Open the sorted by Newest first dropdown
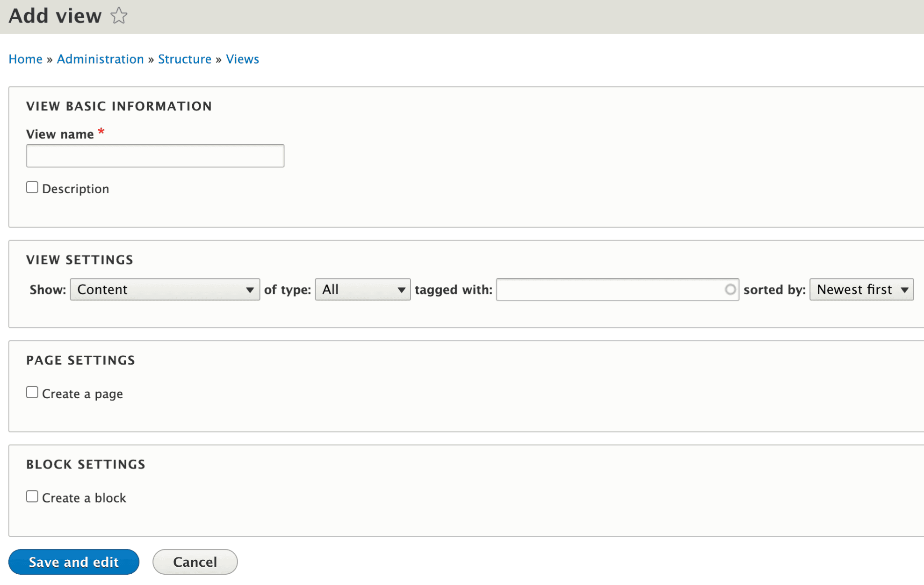The image size is (924, 585). point(861,289)
